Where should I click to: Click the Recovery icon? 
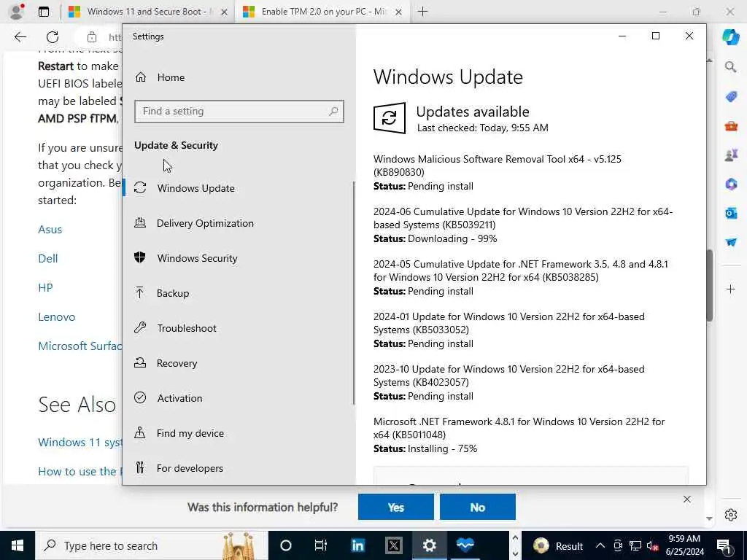[140, 362]
